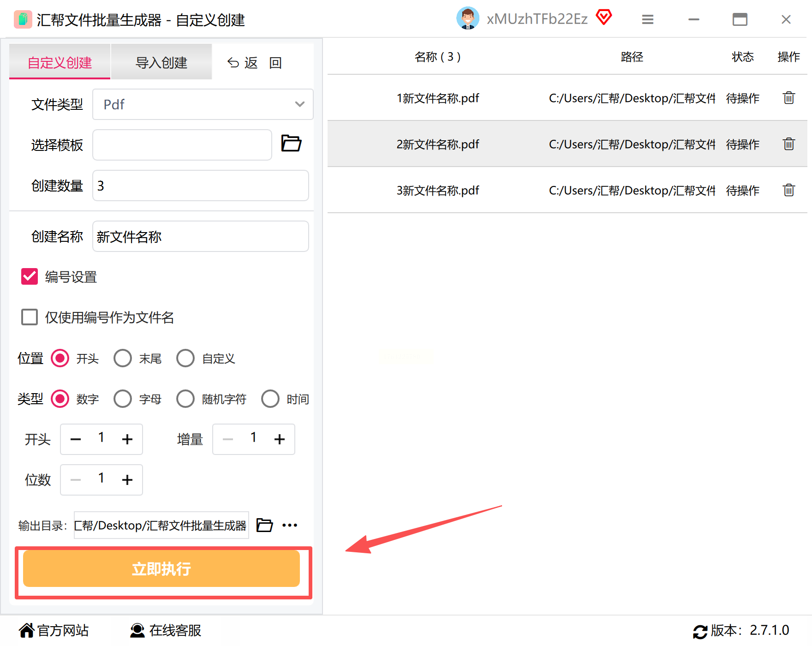Click the 创建数量 input field
The height and width of the screenshot is (646, 812).
201,185
